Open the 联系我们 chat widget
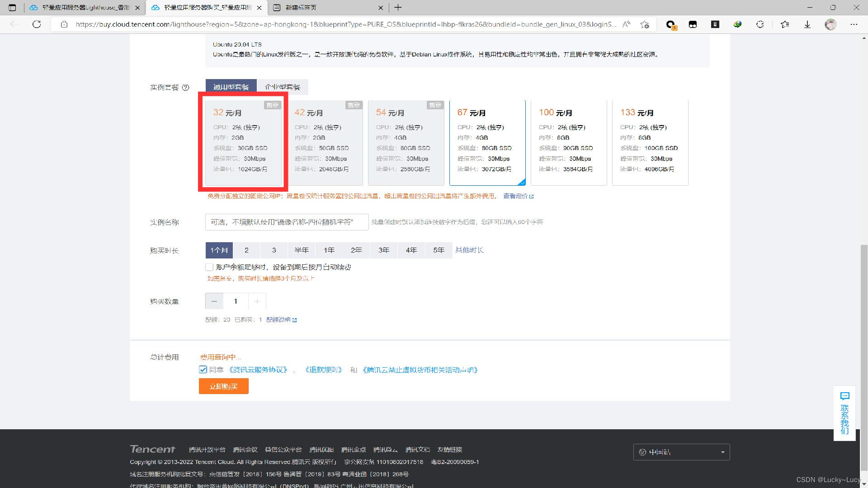The width and height of the screenshot is (868, 488). tap(844, 413)
